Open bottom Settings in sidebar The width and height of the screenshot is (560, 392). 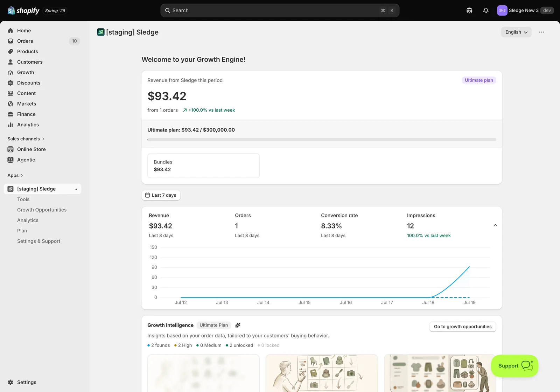pos(42,382)
